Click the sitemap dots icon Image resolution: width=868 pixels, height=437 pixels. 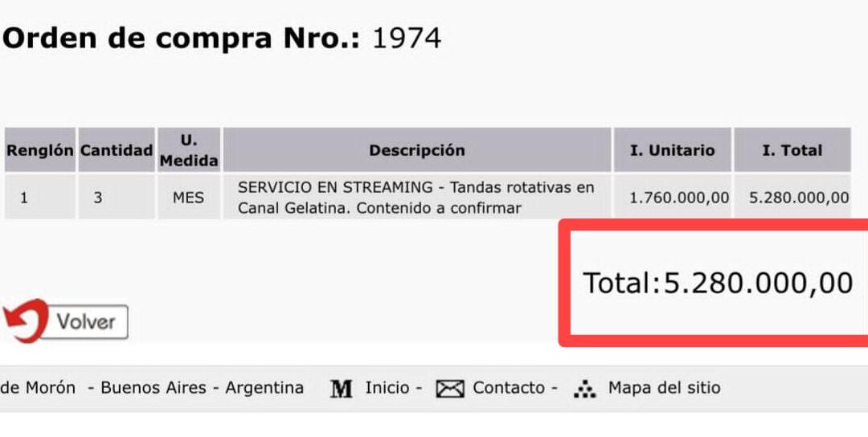584,390
